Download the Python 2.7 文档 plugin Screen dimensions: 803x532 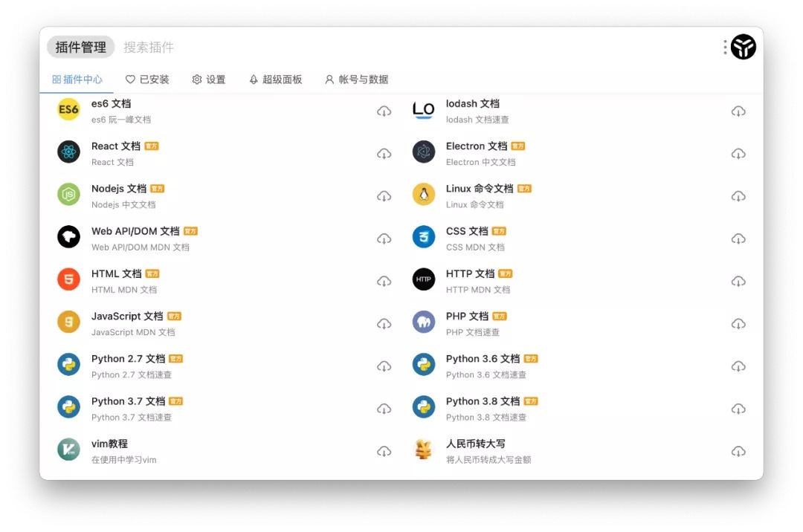coord(384,366)
